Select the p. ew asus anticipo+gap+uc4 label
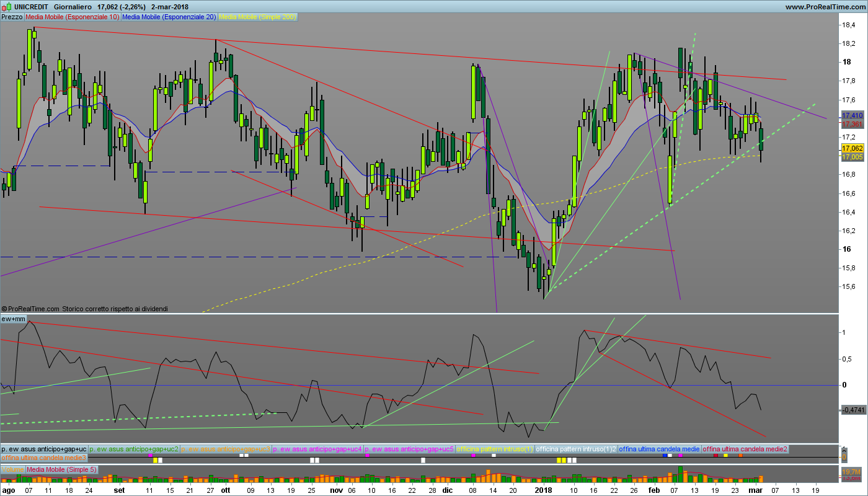Image resolution: width=868 pixels, height=496 pixels. pyautogui.click(x=317, y=448)
